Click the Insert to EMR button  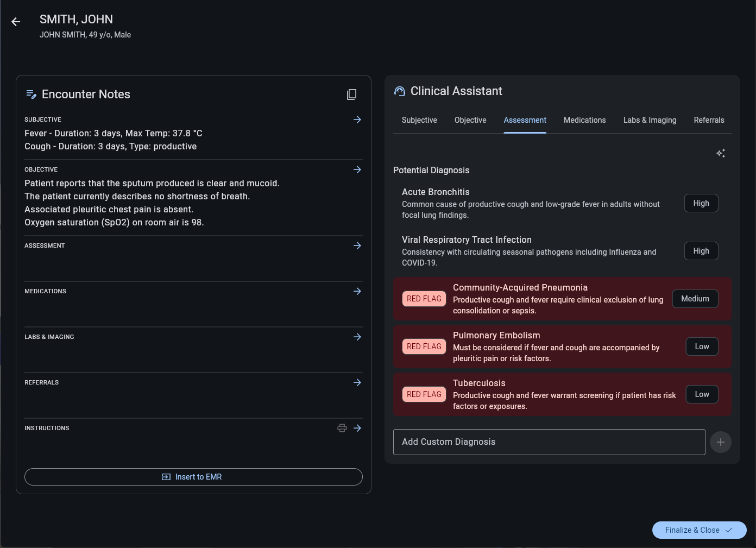pyautogui.click(x=193, y=477)
